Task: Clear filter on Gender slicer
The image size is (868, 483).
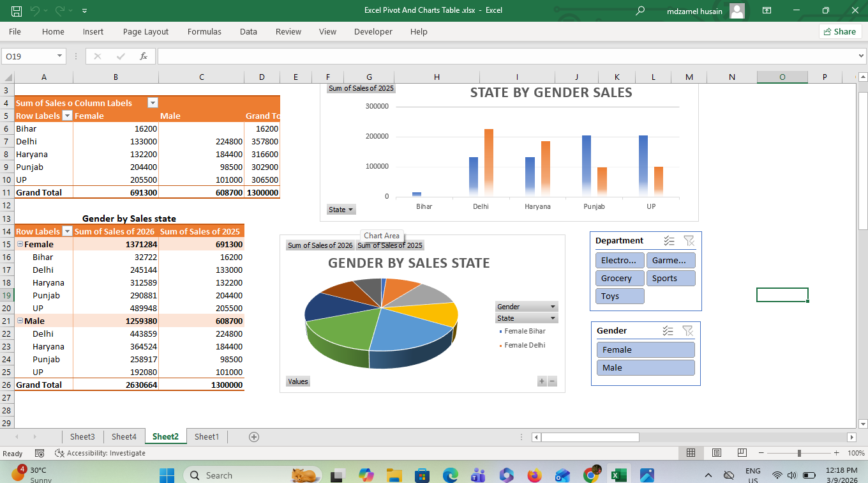Action: point(687,331)
